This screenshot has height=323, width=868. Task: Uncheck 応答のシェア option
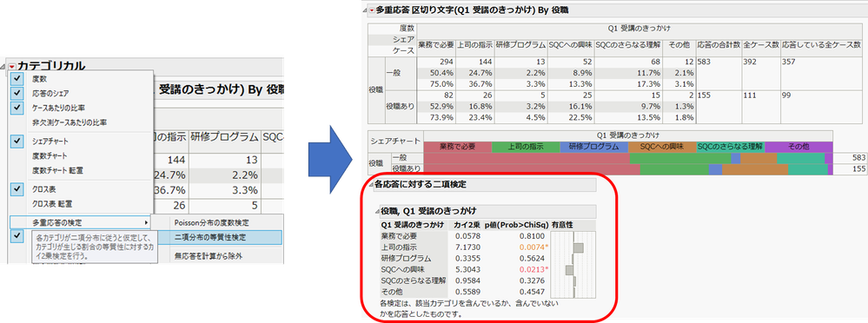(x=17, y=94)
